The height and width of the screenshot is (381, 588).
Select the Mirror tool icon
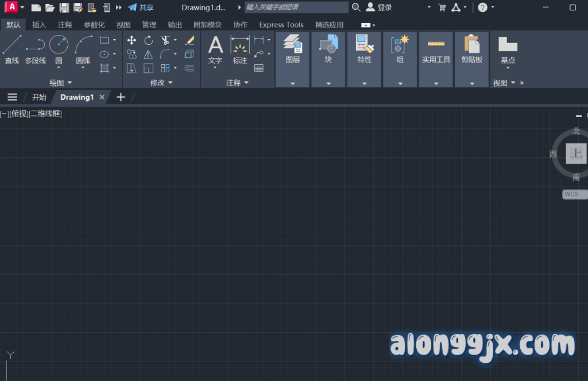(x=149, y=55)
